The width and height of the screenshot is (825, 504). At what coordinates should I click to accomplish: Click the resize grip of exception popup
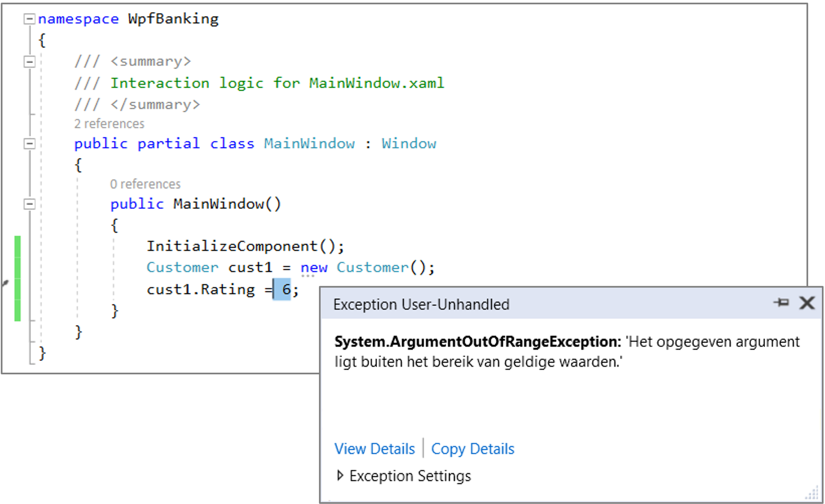pos(813,494)
